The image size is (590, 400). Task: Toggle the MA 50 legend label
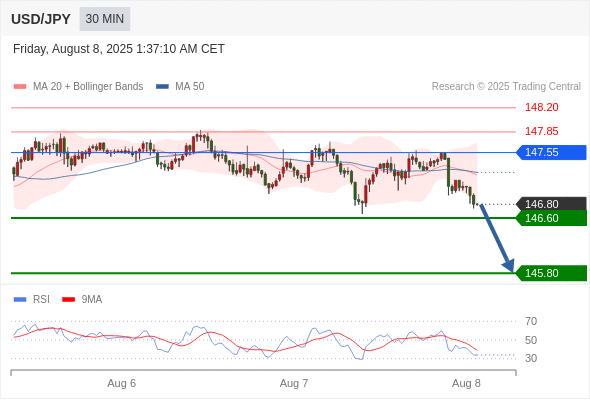[x=190, y=87]
